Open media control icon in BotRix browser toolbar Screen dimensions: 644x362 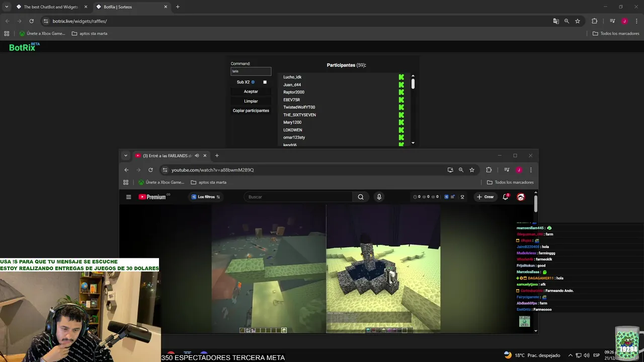[612, 21]
